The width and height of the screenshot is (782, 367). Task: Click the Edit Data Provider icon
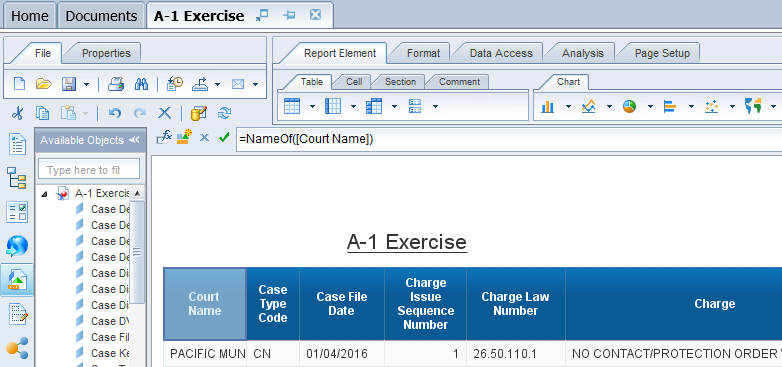click(198, 113)
